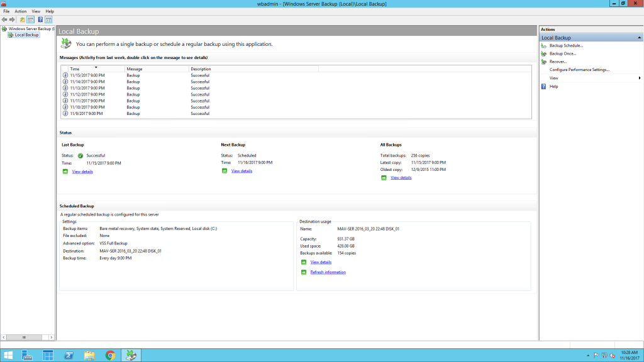Open the Action menu

tap(21, 11)
